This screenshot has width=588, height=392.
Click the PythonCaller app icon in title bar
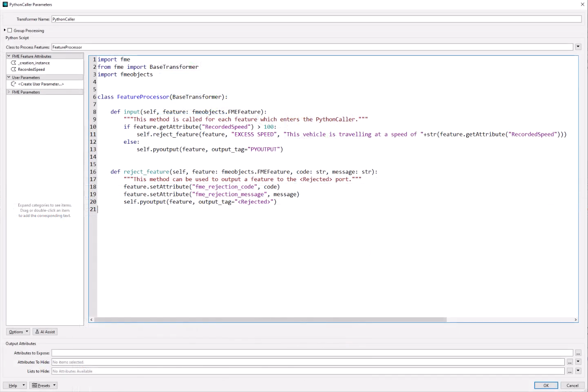[x=5, y=4]
